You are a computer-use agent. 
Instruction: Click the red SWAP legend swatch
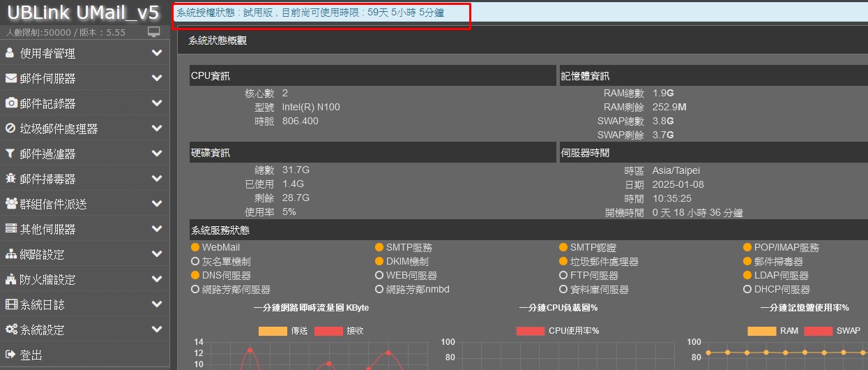pyautogui.click(x=818, y=331)
